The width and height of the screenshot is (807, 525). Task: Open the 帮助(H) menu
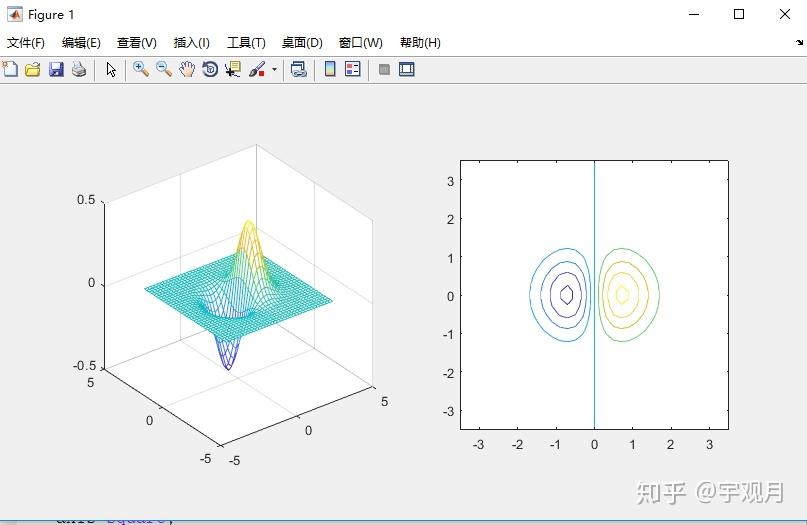[420, 43]
